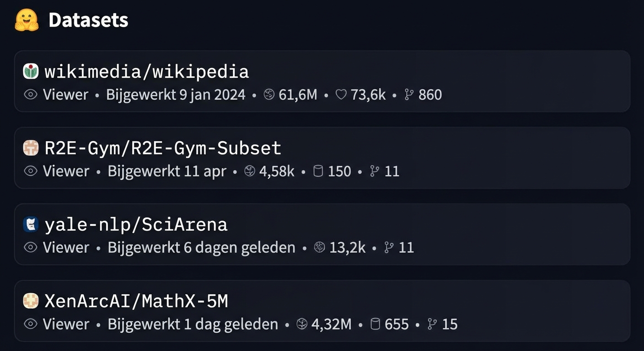The width and height of the screenshot is (644, 351).
Task: Open the yale-nlp/SciArena dataset link
Action: tap(136, 224)
